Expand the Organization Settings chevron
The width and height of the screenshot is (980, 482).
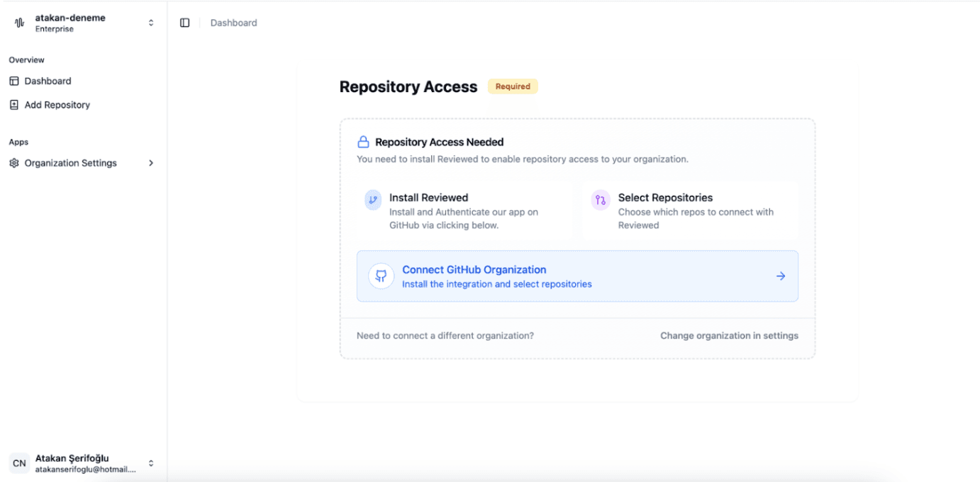pyautogui.click(x=150, y=163)
